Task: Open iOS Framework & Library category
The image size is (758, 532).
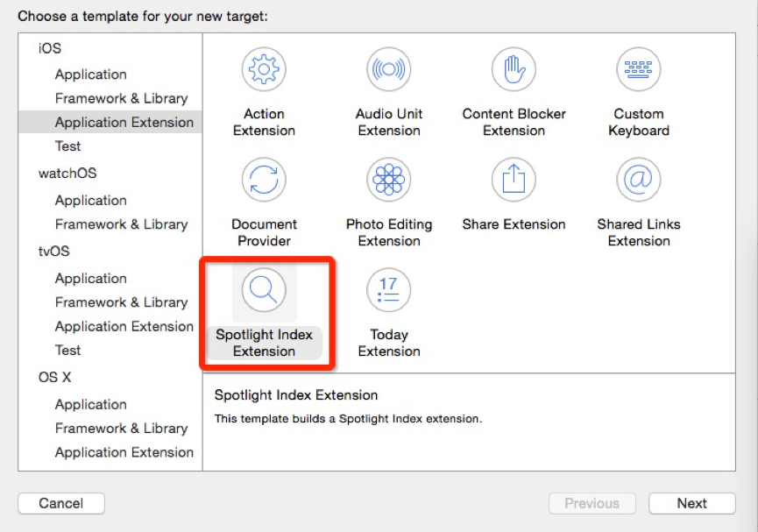Action: (x=121, y=98)
